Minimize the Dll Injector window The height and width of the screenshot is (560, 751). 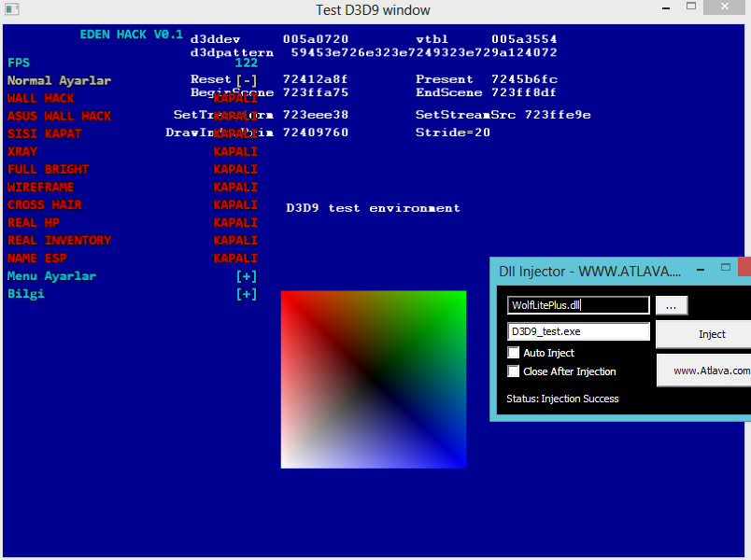pos(701,270)
